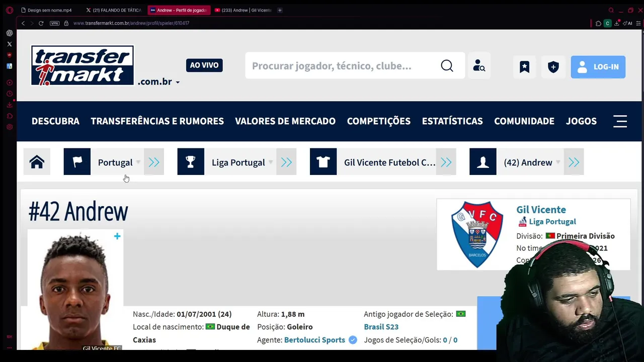Viewport: 644px width, 362px height.
Task: Open TRANSFERÊNCIAS E RUMORES menu
Action: coord(157,121)
